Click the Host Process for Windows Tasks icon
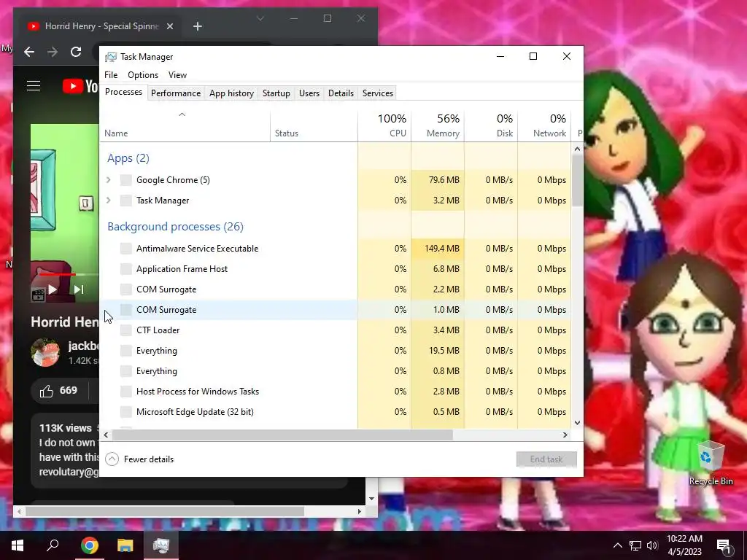The image size is (747, 560). click(125, 392)
